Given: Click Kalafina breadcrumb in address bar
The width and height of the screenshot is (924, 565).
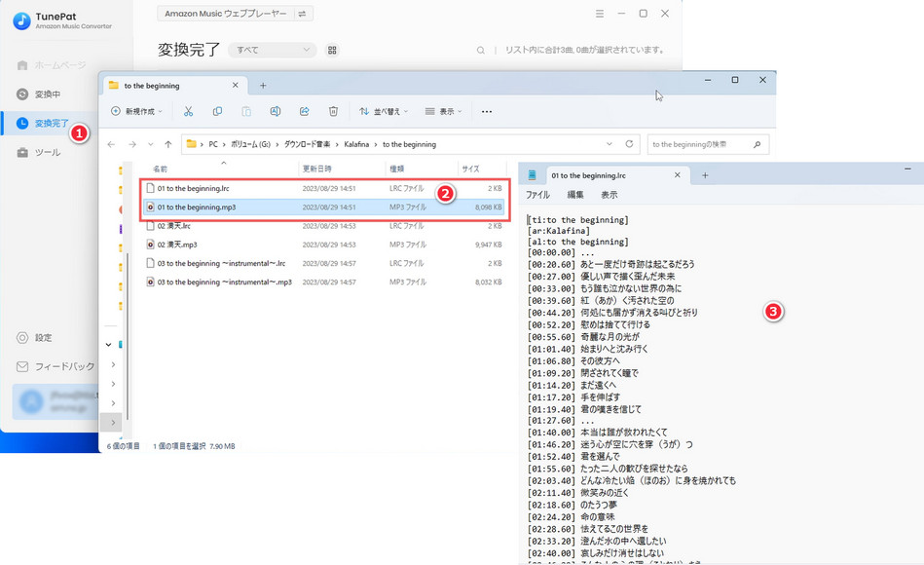Looking at the screenshot, I should [x=356, y=144].
